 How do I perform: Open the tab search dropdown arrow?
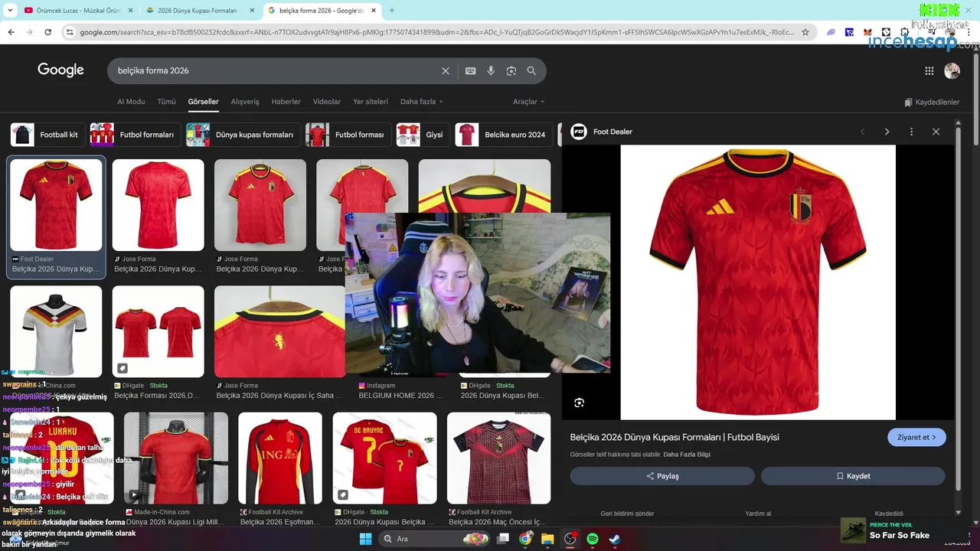(10, 10)
